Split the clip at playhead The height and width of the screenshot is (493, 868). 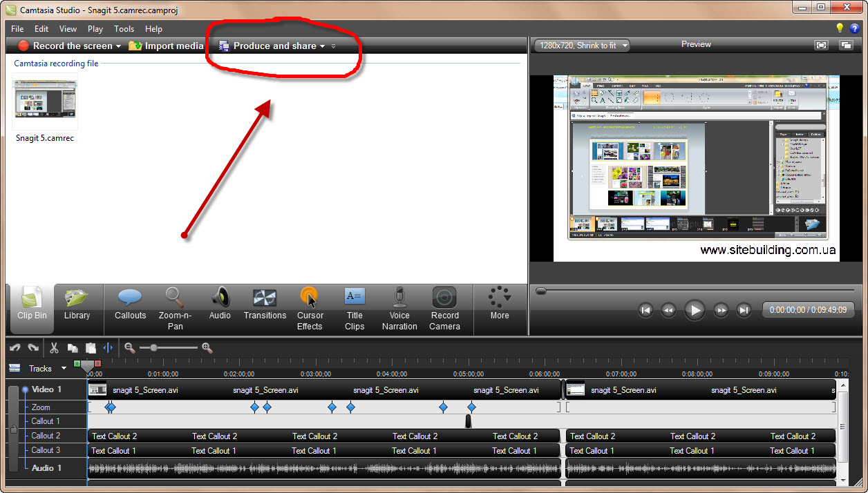[108, 348]
